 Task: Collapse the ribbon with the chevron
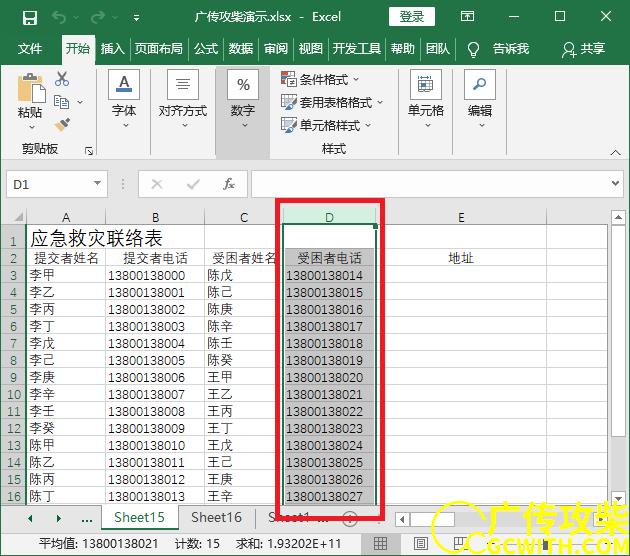(x=615, y=152)
